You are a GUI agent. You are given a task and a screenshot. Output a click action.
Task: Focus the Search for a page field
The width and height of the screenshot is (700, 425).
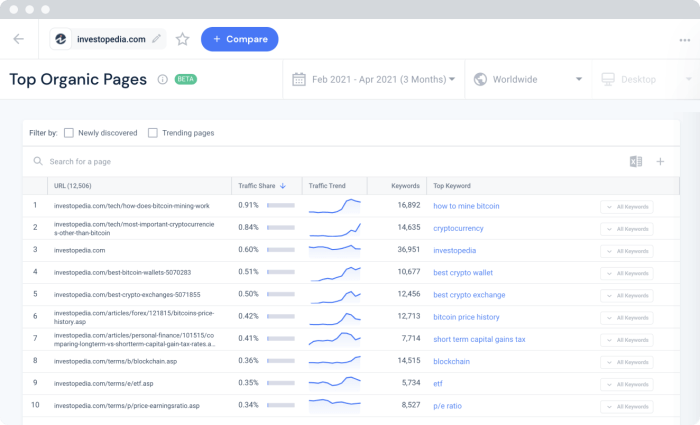pos(330,162)
